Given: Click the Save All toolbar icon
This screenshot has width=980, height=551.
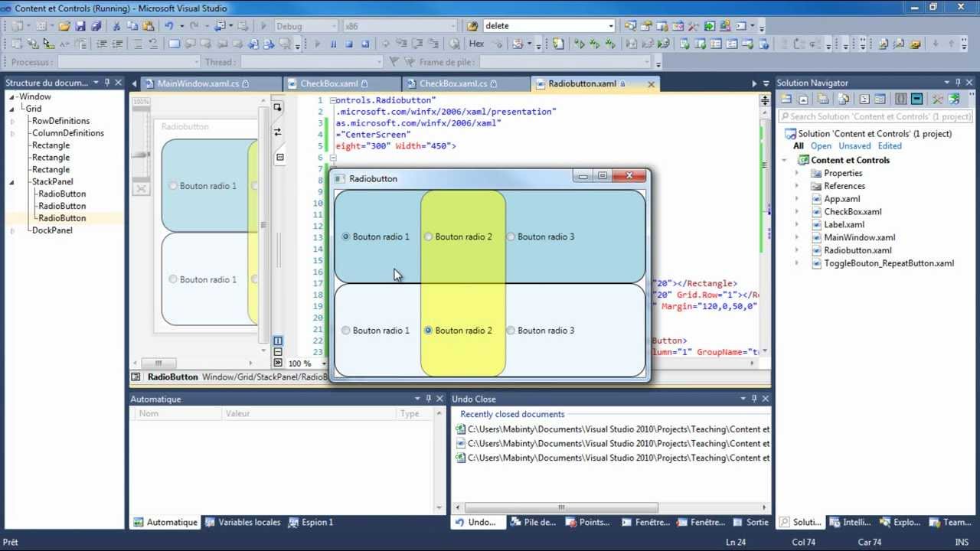Looking at the screenshot, I should pyautogui.click(x=96, y=26).
